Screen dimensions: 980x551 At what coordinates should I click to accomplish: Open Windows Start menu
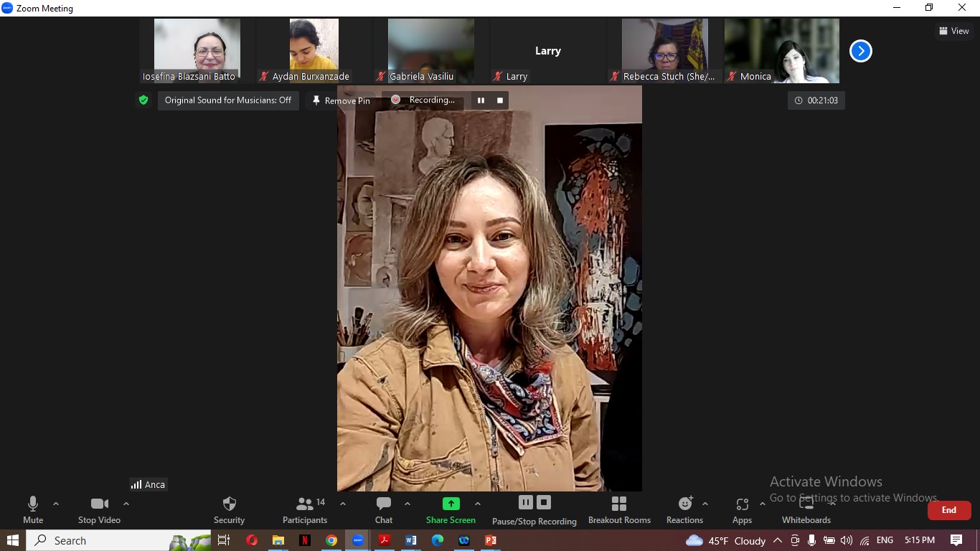click(x=13, y=540)
